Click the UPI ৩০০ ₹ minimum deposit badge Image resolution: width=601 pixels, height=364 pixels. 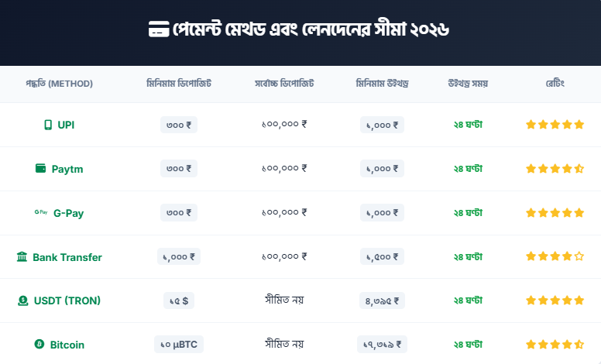click(x=179, y=125)
